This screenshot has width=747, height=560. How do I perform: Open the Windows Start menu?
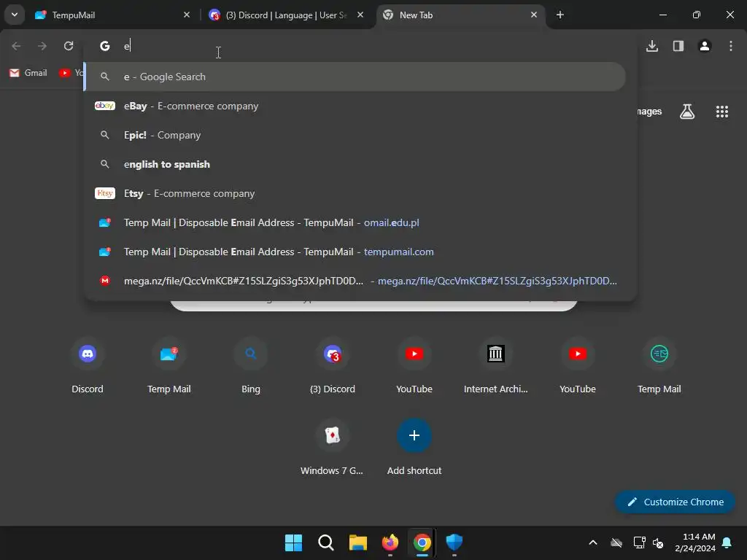click(x=293, y=542)
